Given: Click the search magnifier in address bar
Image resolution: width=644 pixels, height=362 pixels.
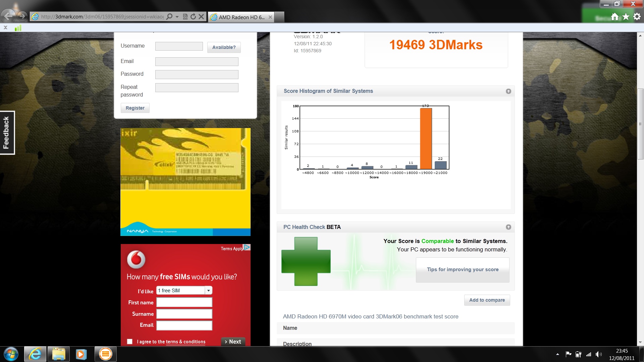Looking at the screenshot, I should 169,16.
